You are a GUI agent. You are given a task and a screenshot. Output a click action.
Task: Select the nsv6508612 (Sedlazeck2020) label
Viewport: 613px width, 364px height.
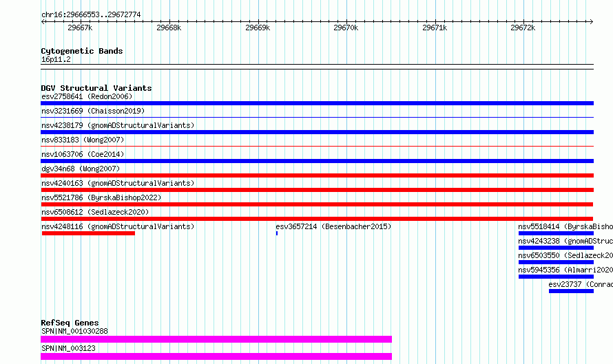(95, 212)
